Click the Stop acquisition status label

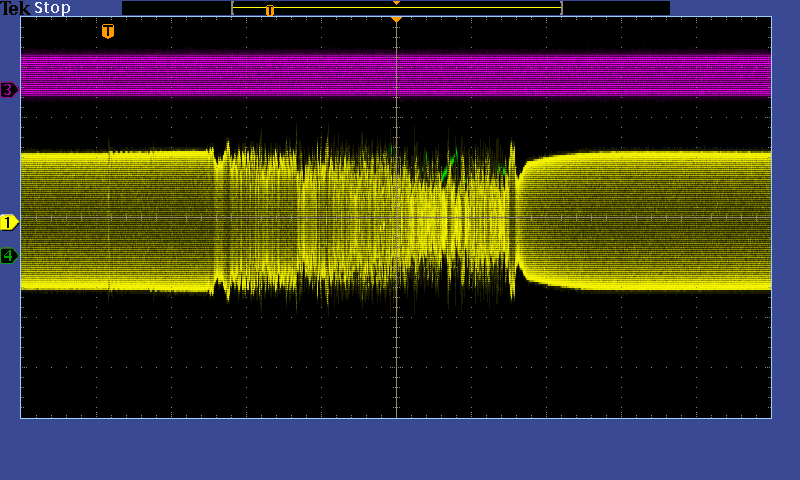click(52, 8)
